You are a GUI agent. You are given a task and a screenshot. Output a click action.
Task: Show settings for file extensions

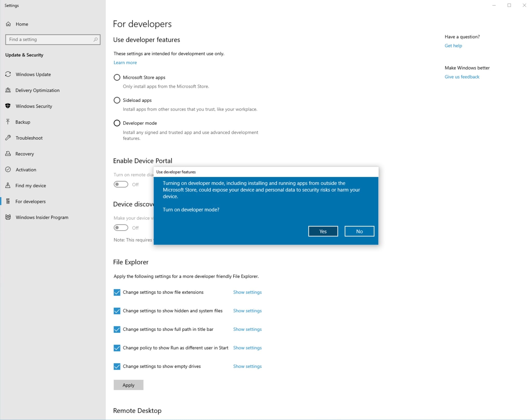pyautogui.click(x=247, y=292)
